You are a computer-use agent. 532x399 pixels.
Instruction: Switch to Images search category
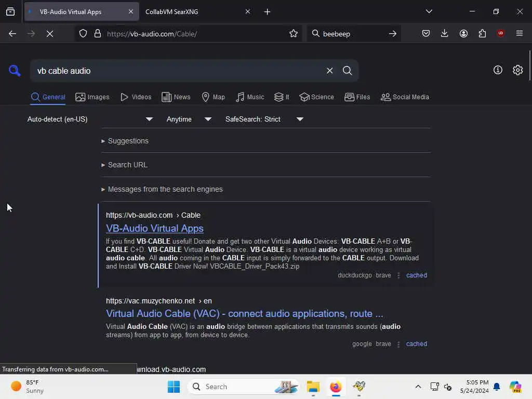pyautogui.click(x=92, y=97)
